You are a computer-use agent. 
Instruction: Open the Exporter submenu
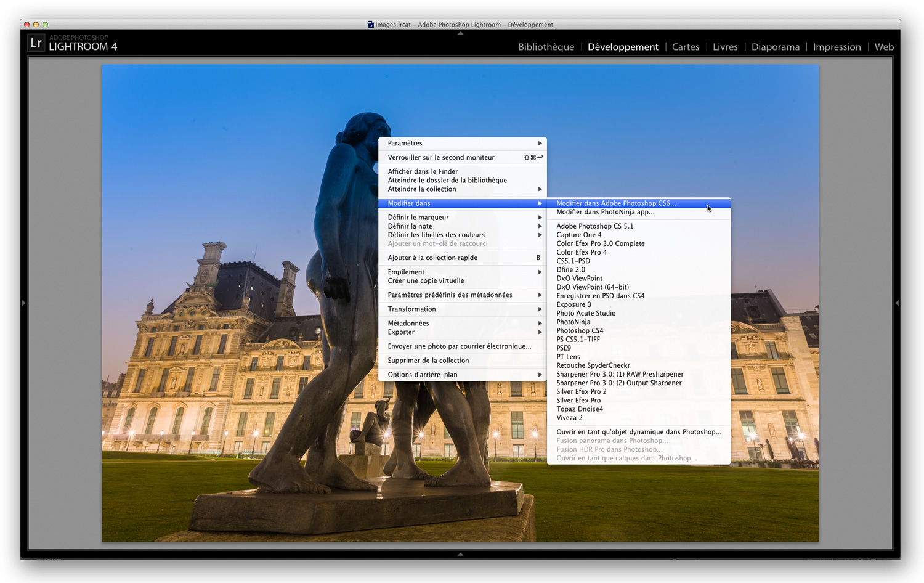tap(463, 332)
